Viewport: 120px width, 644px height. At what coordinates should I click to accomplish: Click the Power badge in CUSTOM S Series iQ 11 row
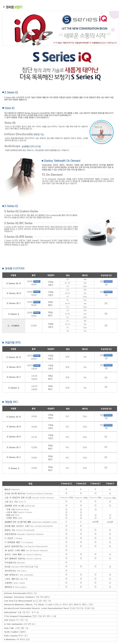coord(37,281)
